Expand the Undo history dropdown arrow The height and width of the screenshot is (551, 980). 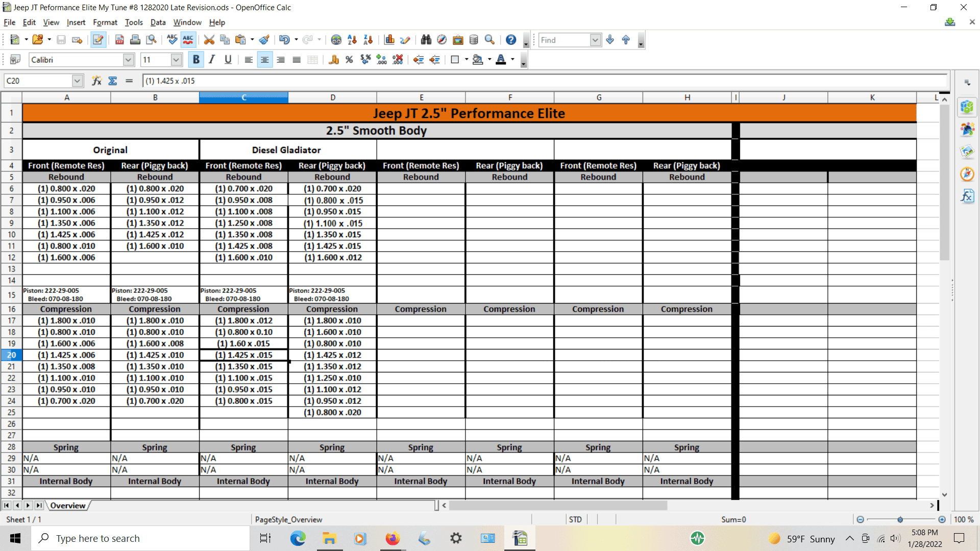pos(296,40)
